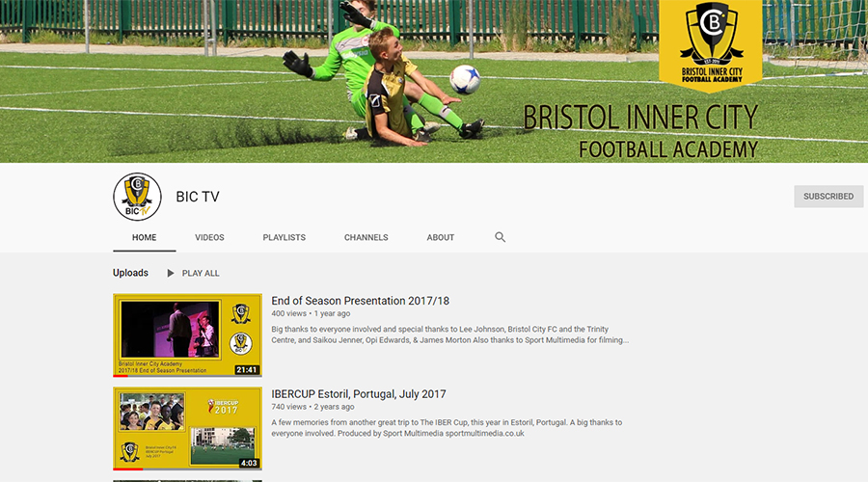
Task: Click the BIC TV channel name text
Action: coord(198,197)
